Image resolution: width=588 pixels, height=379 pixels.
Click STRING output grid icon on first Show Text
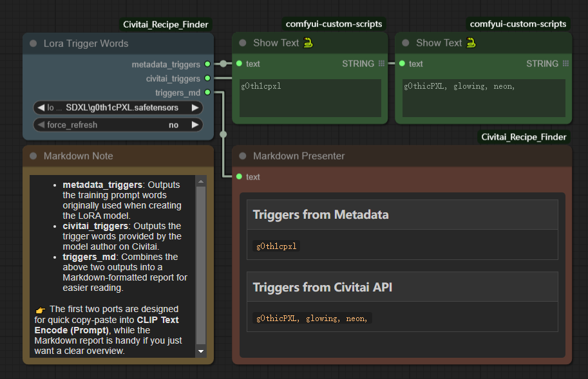381,64
